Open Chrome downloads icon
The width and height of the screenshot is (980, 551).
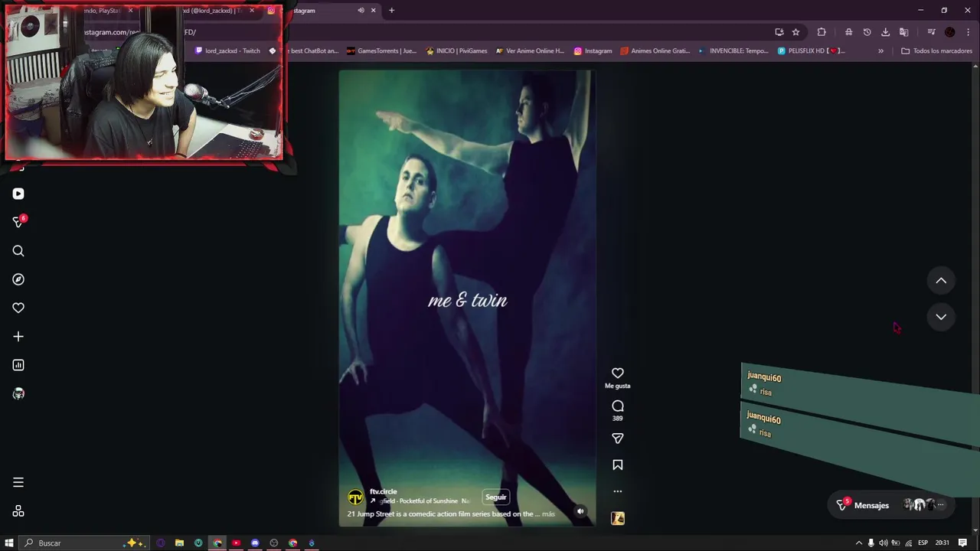pyautogui.click(x=885, y=32)
